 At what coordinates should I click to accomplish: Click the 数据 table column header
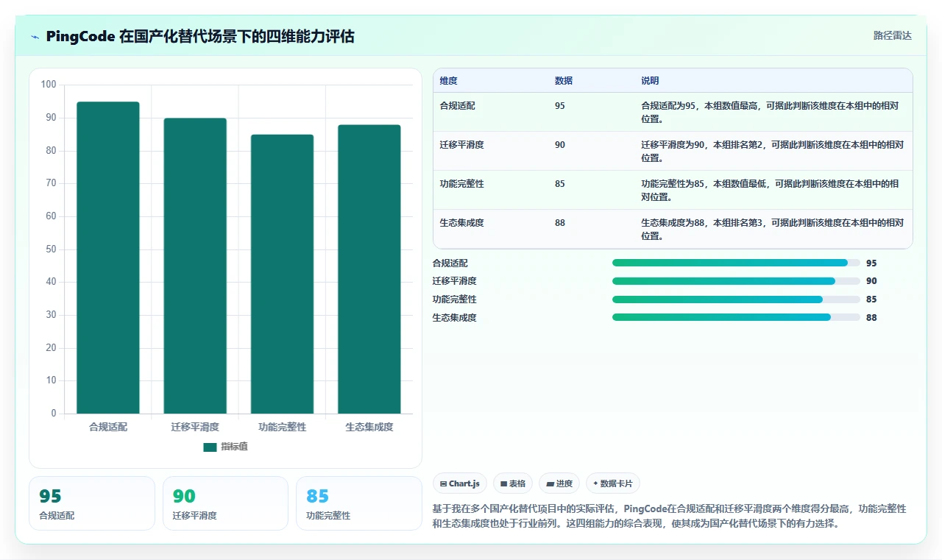coord(564,81)
